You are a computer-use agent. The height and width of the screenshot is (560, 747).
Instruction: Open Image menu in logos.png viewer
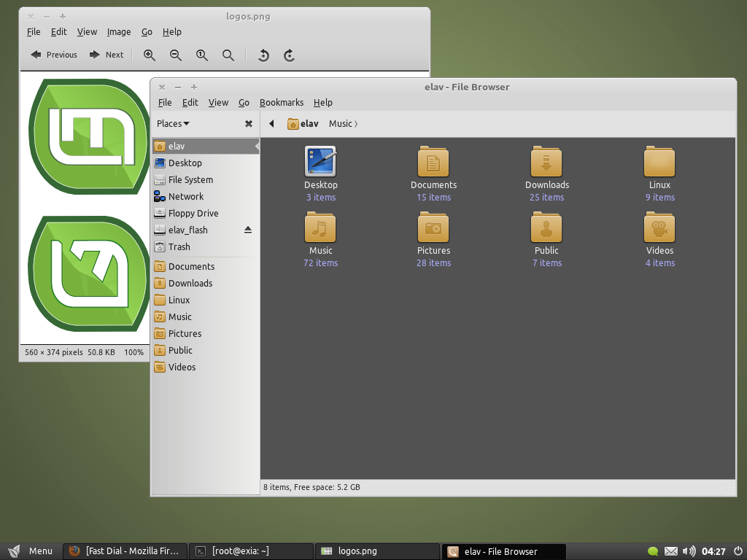pyautogui.click(x=119, y=32)
